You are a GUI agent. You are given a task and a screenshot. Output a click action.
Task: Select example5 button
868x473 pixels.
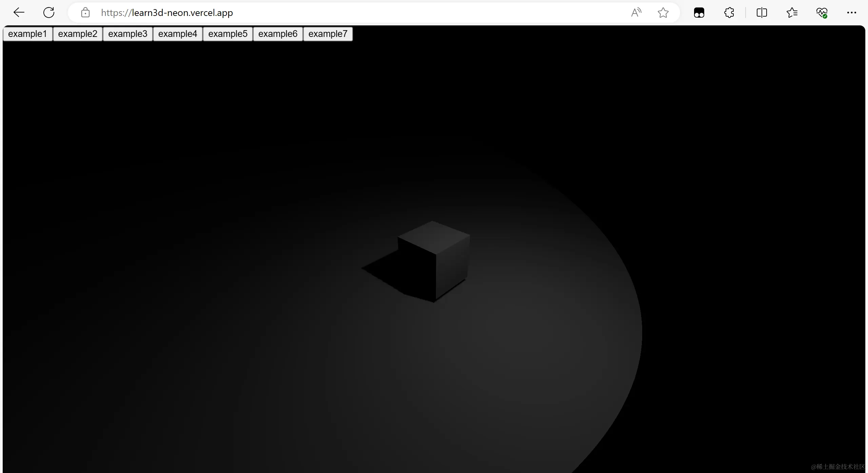[x=228, y=34]
